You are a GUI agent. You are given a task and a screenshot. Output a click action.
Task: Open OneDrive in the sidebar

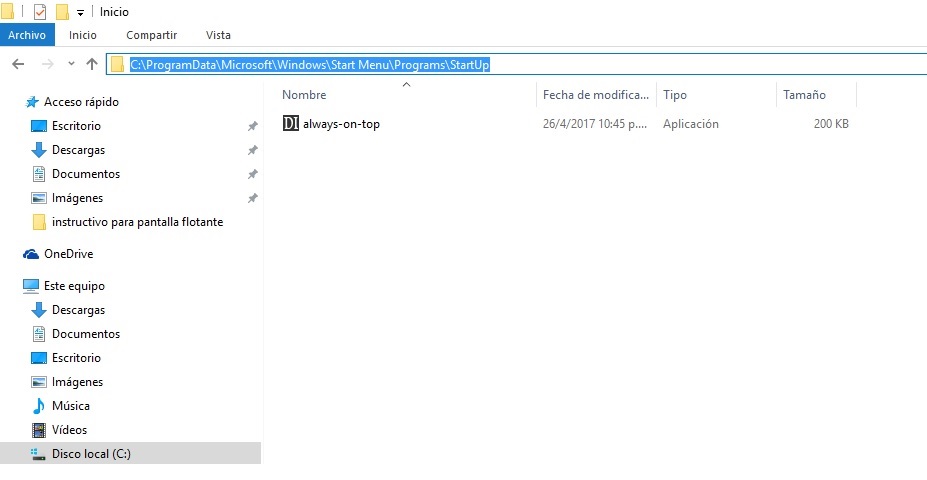pos(68,254)
